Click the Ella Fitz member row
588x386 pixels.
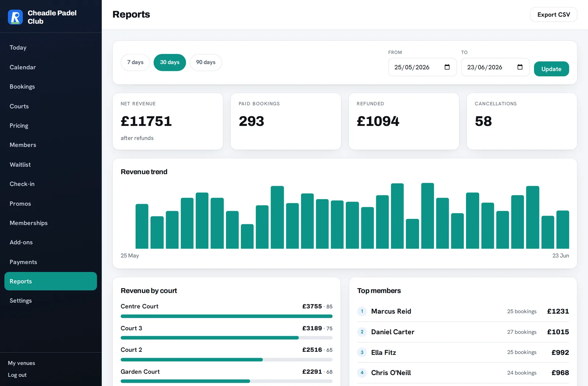click(463, 353)
